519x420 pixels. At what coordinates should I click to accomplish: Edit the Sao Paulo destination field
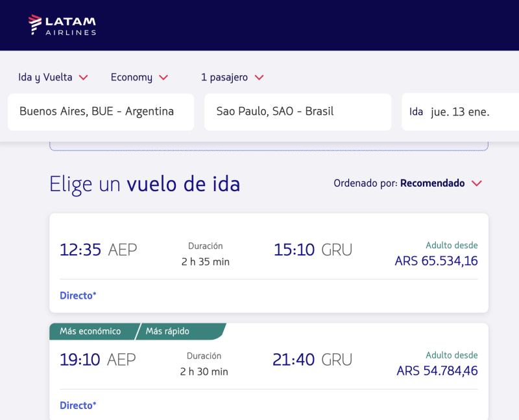coord(297,111)
